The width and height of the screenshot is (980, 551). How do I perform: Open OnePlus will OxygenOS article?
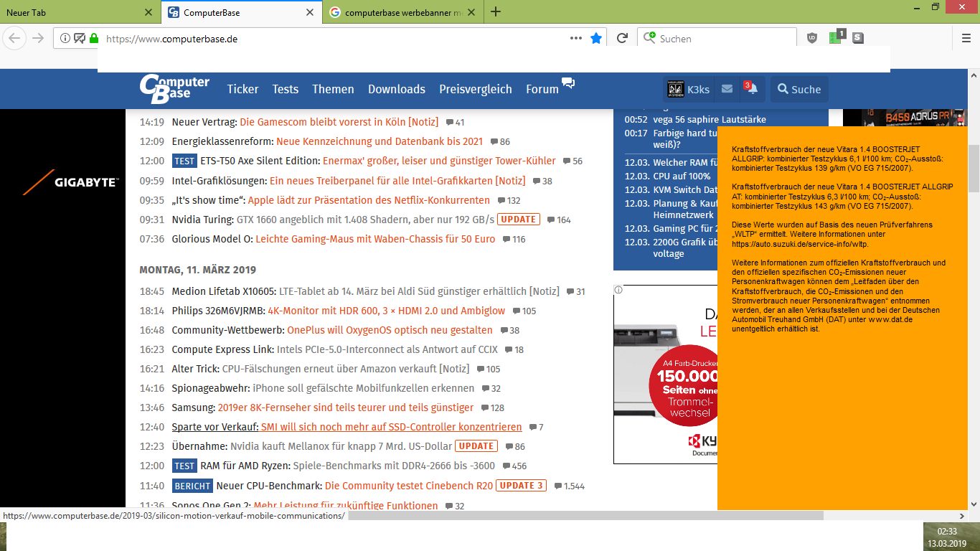tap(390, 330)
